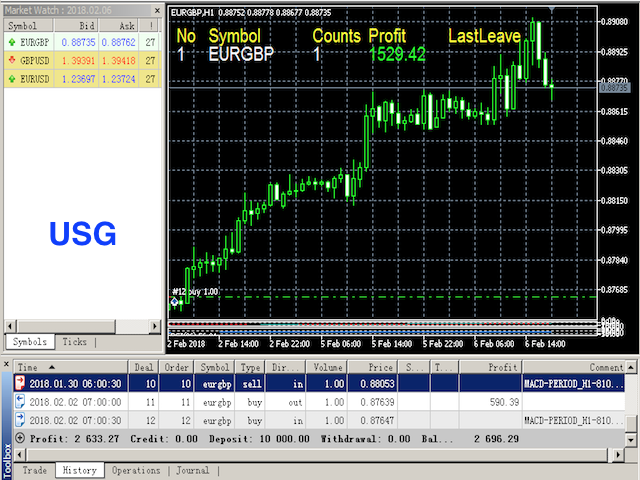Click the #12 buy order marker on the chart

174,302
